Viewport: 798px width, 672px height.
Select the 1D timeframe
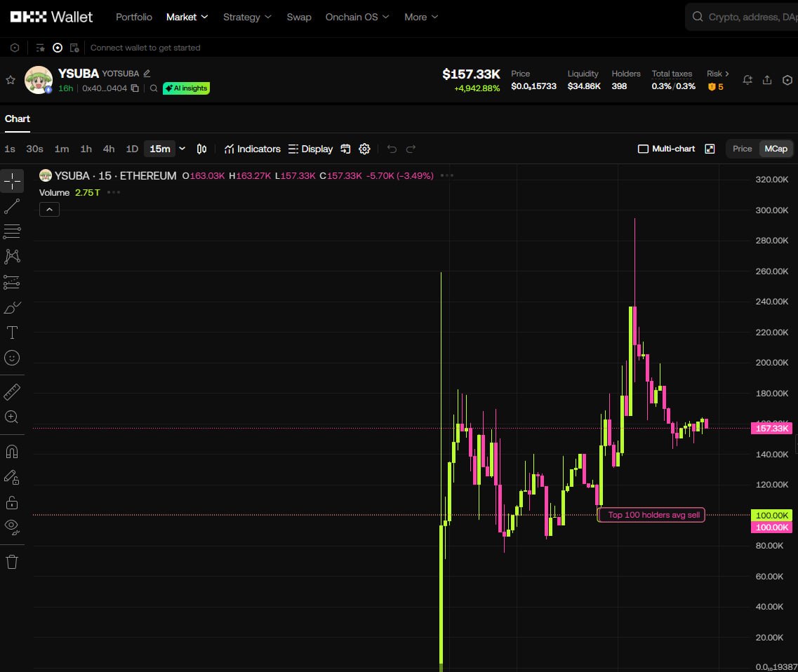tap(132, 149)
